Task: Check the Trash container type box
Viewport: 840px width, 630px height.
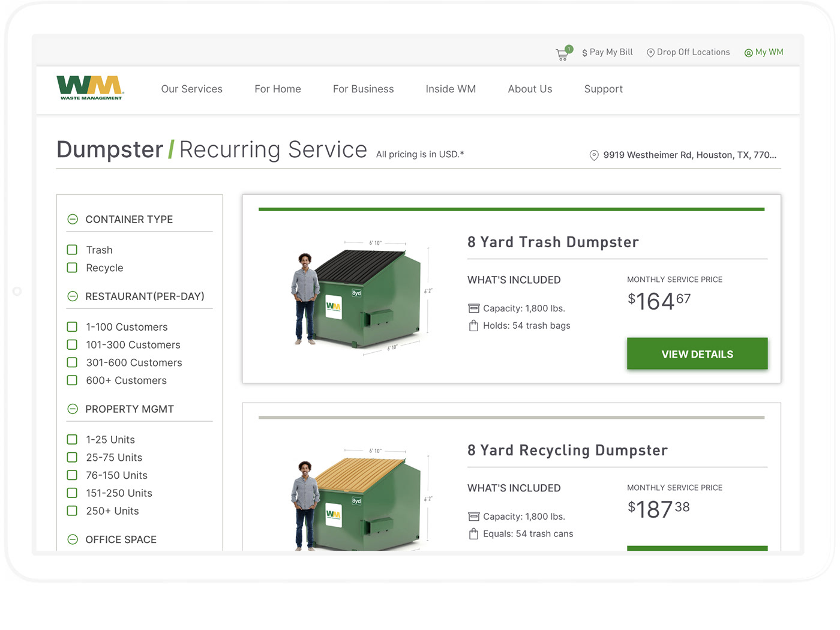Action: point(72,250)
